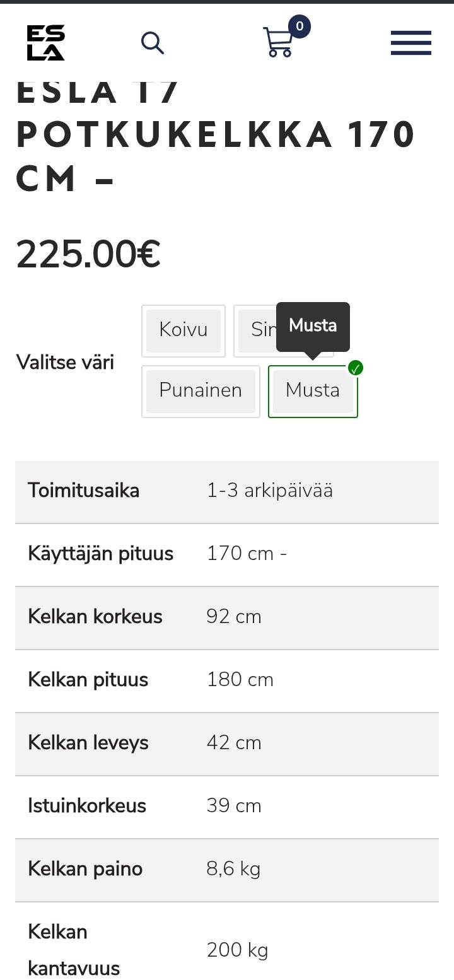Open the shopping cart
The height and width of the screenshot is (980, 454).
tap(277, 45)
